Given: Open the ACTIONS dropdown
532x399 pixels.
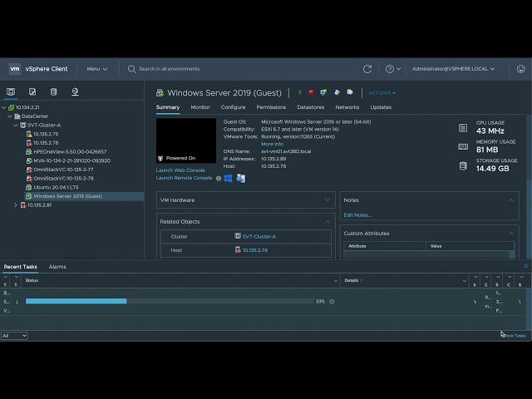Looking at the screenshot, I should pos(382,92).
